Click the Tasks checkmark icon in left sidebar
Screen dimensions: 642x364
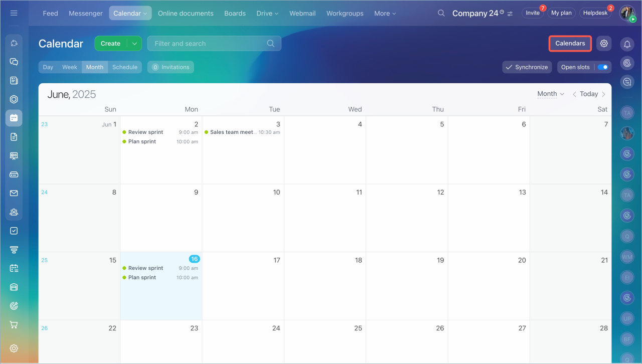tap(14, 231)
